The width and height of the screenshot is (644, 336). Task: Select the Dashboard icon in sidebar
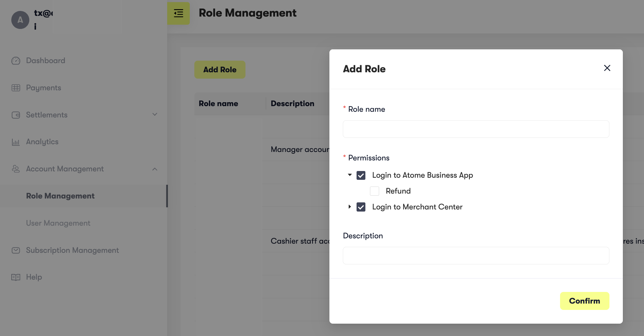(16, 60)
